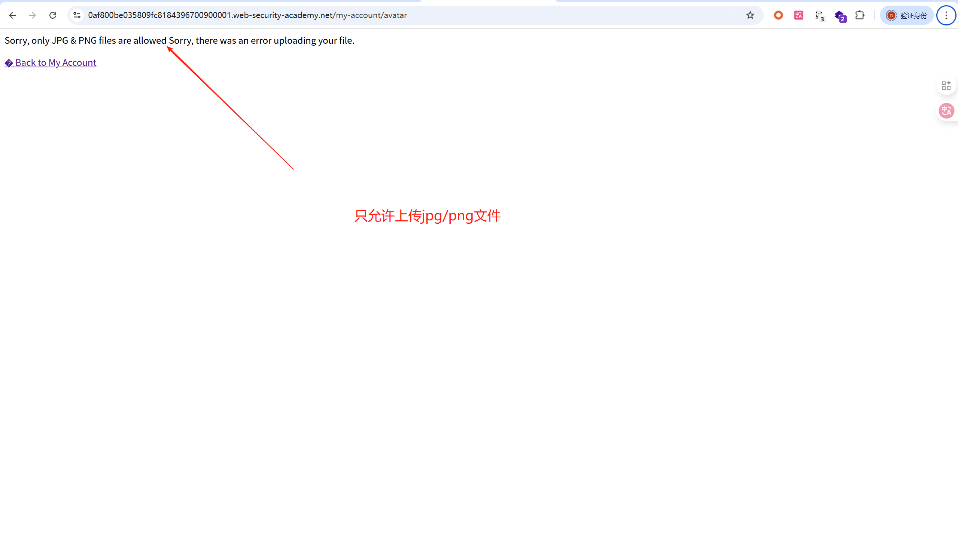Open the orange ring extension
The image size is (958, 560).
click(778, 15)
